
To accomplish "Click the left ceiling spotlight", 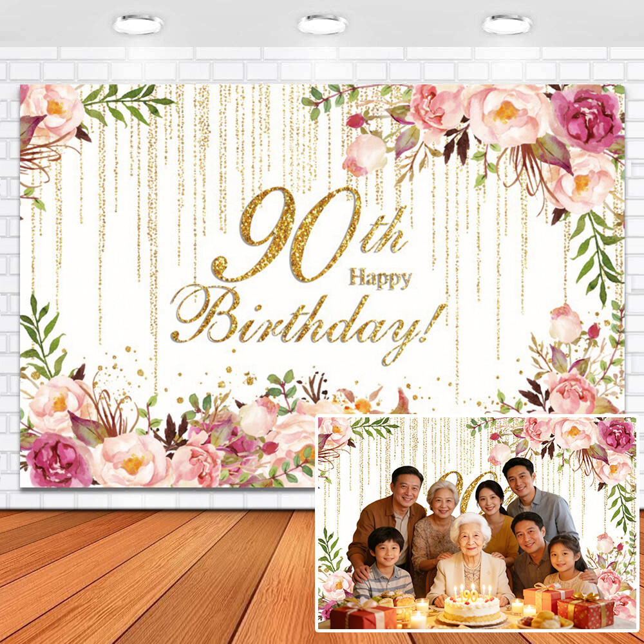I will pos(138,24).
